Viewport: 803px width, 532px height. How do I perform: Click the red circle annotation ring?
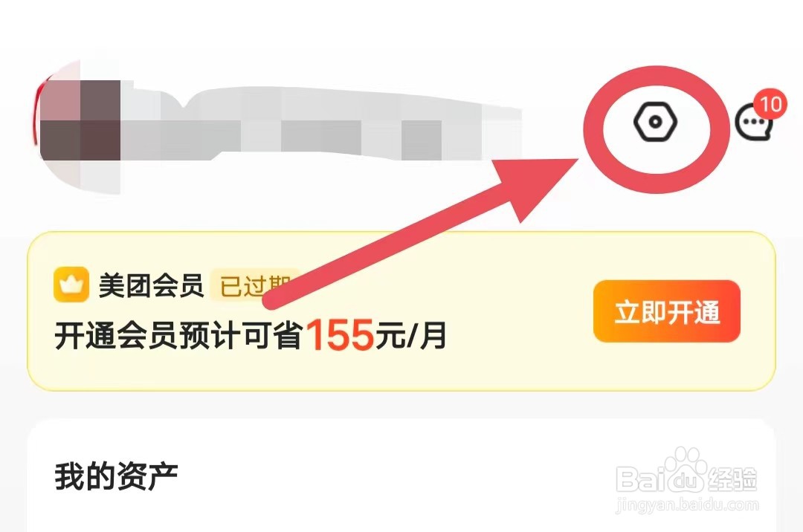click(x=657, y=129)
